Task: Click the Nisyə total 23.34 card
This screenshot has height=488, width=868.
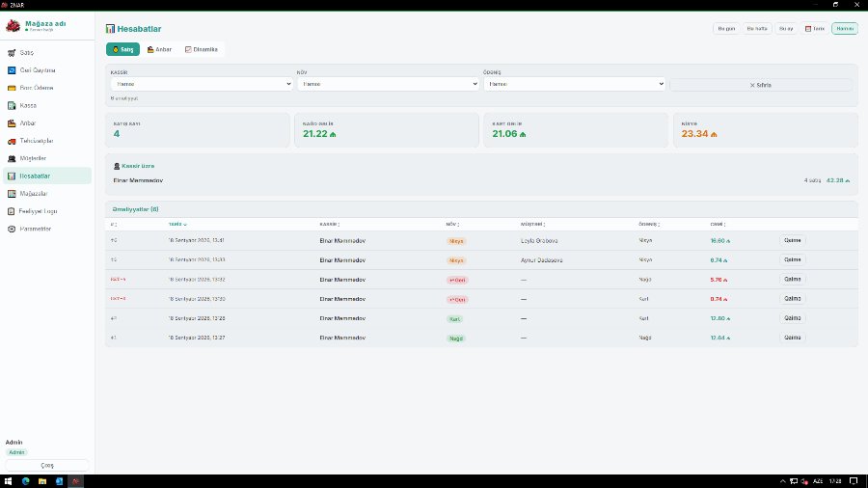Action: (x=765, y=130)
